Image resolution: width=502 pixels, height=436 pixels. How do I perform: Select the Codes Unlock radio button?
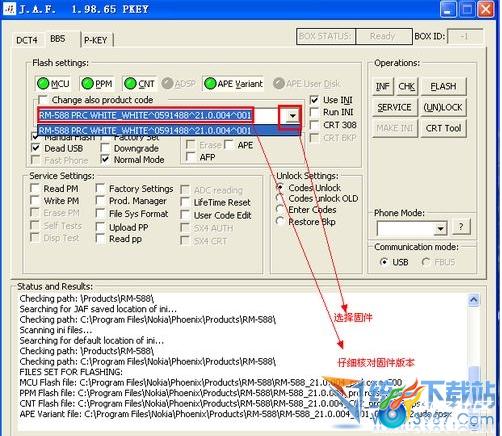pos(280,188)
